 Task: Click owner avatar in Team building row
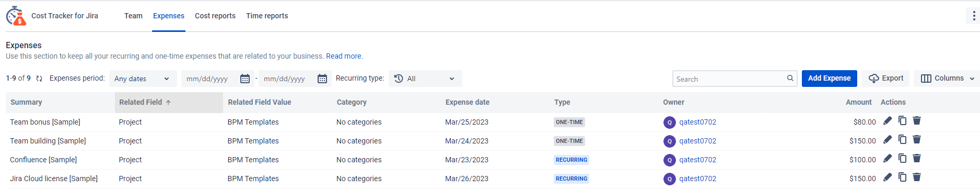[669, 141]
